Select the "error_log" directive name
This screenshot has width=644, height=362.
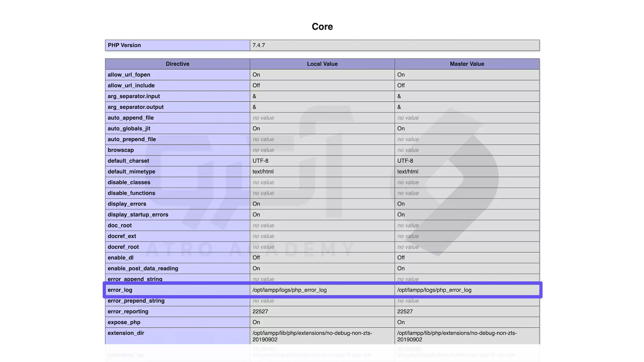(x=120, y=290)
